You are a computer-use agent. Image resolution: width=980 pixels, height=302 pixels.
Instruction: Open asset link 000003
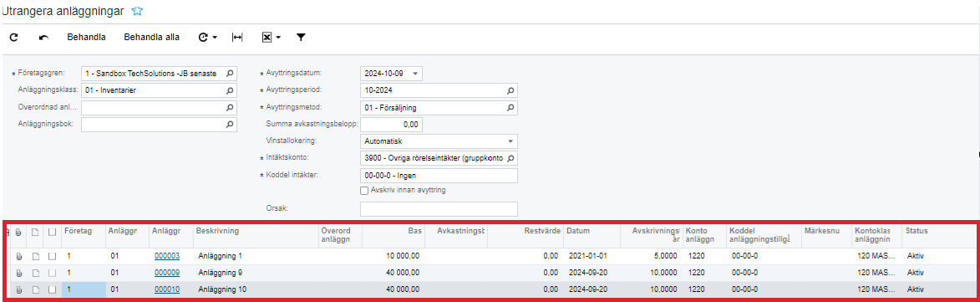click(x=167, y=256)
